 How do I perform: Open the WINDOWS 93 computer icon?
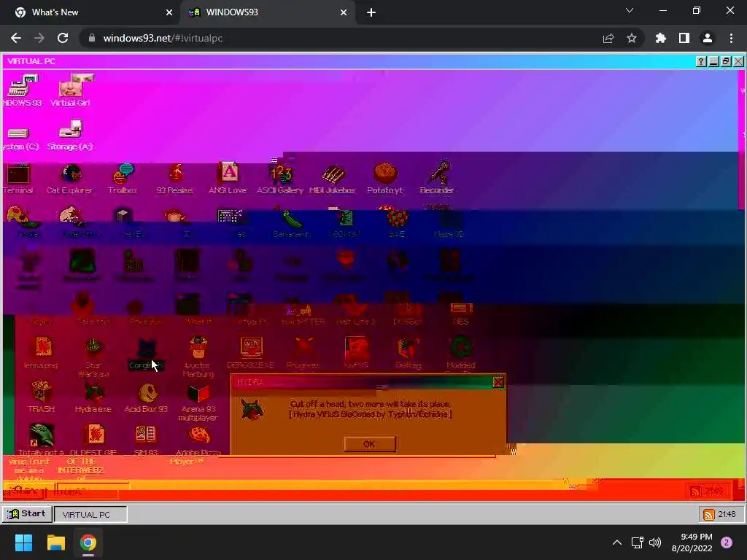tap(22, 90)
